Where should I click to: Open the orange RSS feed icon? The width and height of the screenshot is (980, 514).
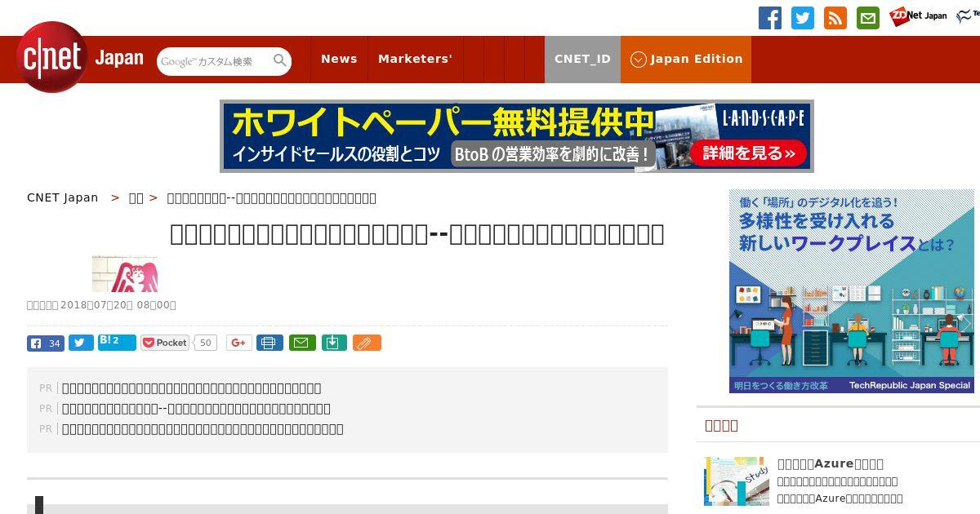(x=835, y=18)
